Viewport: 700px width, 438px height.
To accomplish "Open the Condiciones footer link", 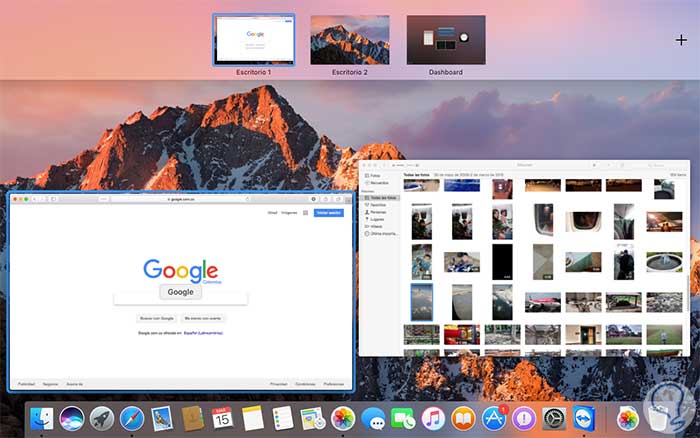I will (305, 384).
